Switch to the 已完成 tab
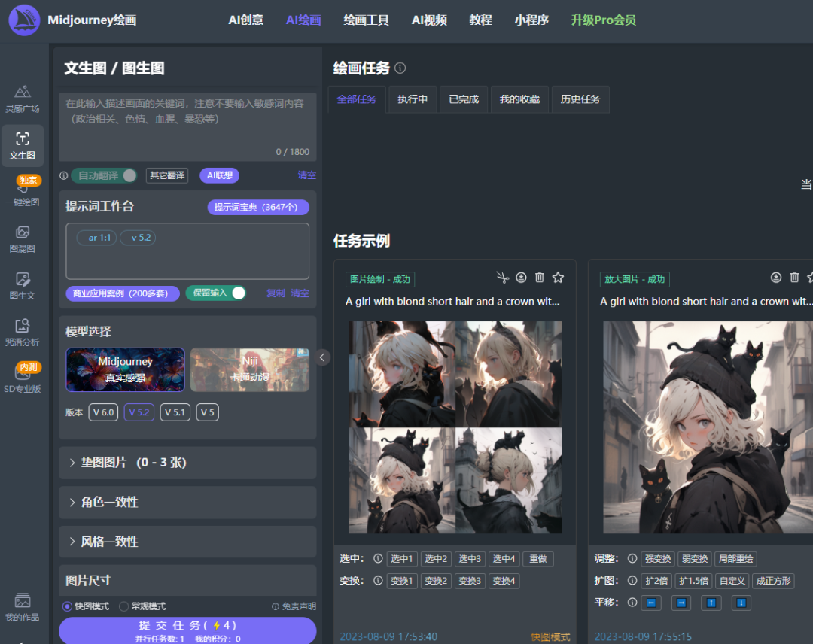The height and width of the screenshot is (644, 813). [464, 99]
